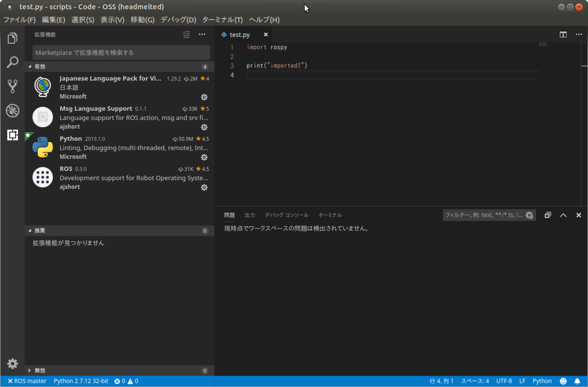Switch to the 出力 panel tab
The image size is (588, 387).
click(x=250, y=215)
